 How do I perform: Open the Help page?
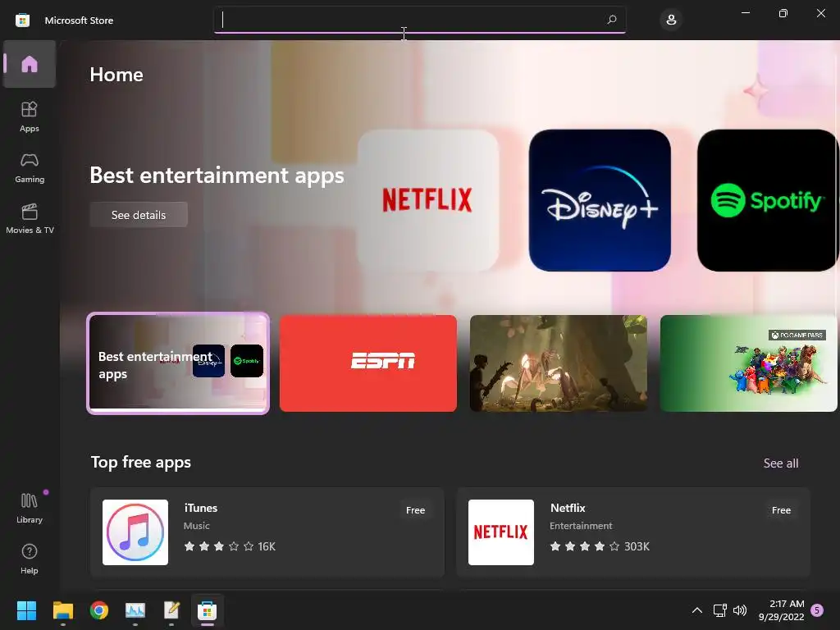tap(30, 559)
